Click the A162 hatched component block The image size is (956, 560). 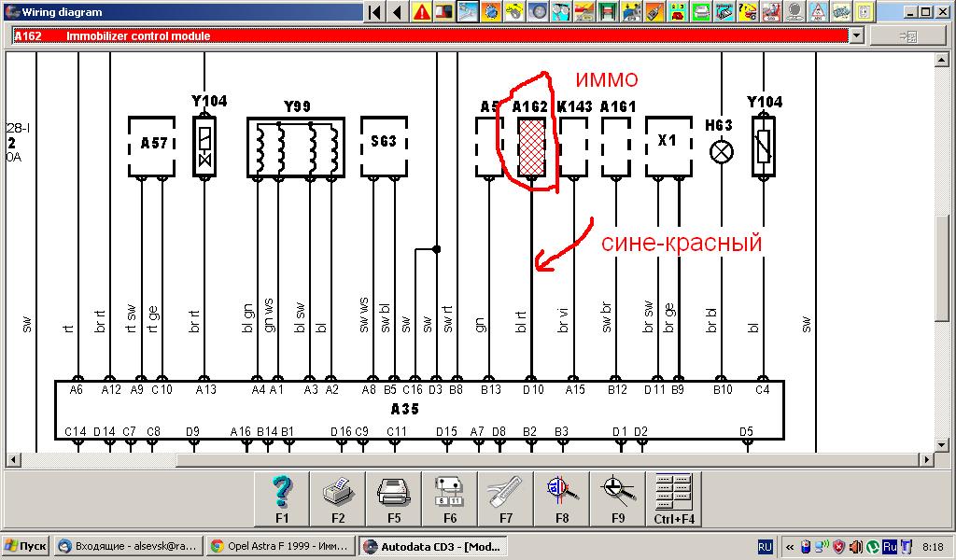531,147
